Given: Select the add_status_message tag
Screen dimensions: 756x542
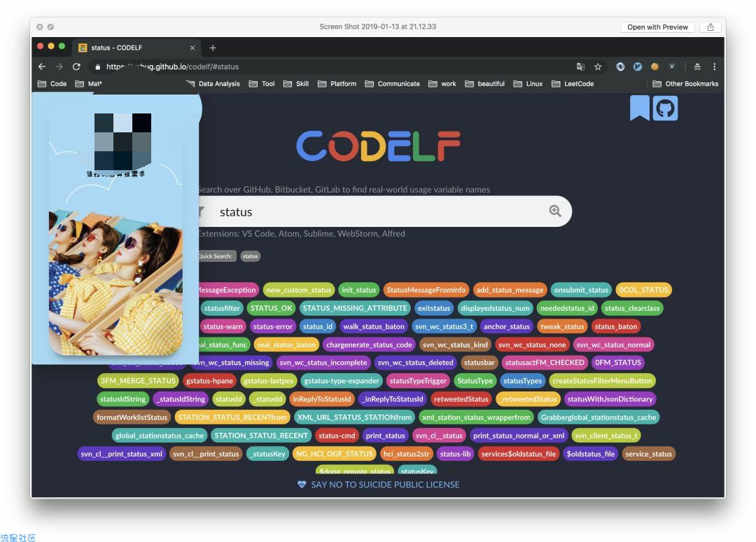Looking at the screenshot, I should coord(510,290).
